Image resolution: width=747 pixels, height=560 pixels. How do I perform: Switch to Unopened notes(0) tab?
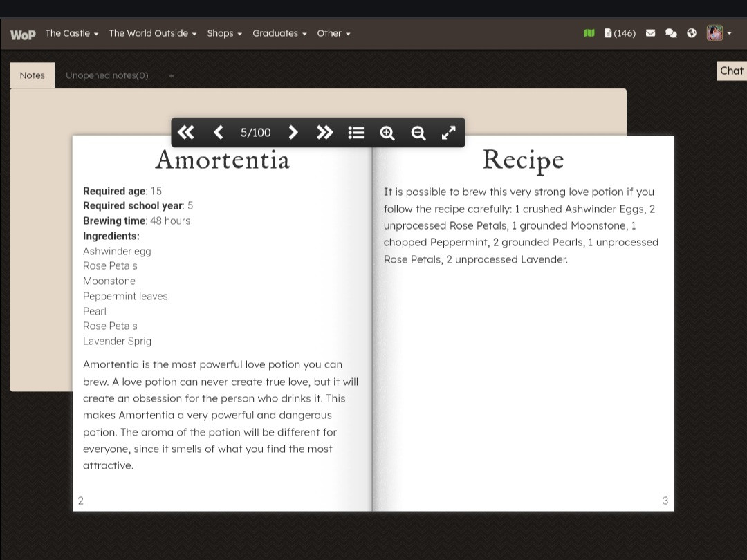tap(107, 75)
